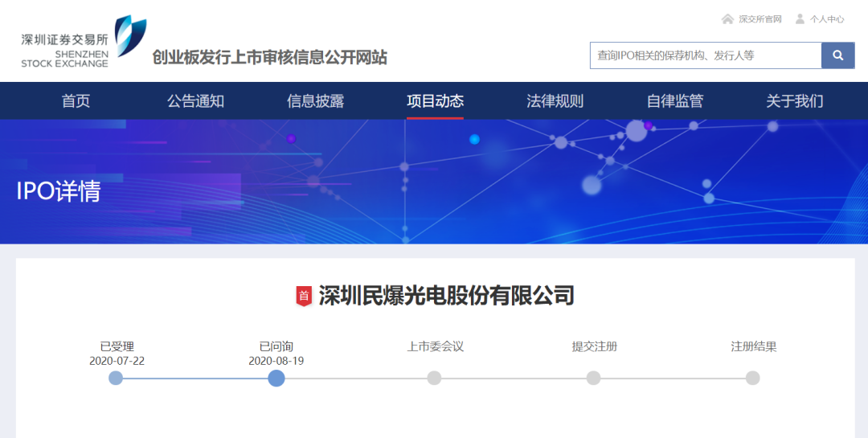868x438 pixels.
Task: Click the 已问询 stage label
Action: pos(276,346)
